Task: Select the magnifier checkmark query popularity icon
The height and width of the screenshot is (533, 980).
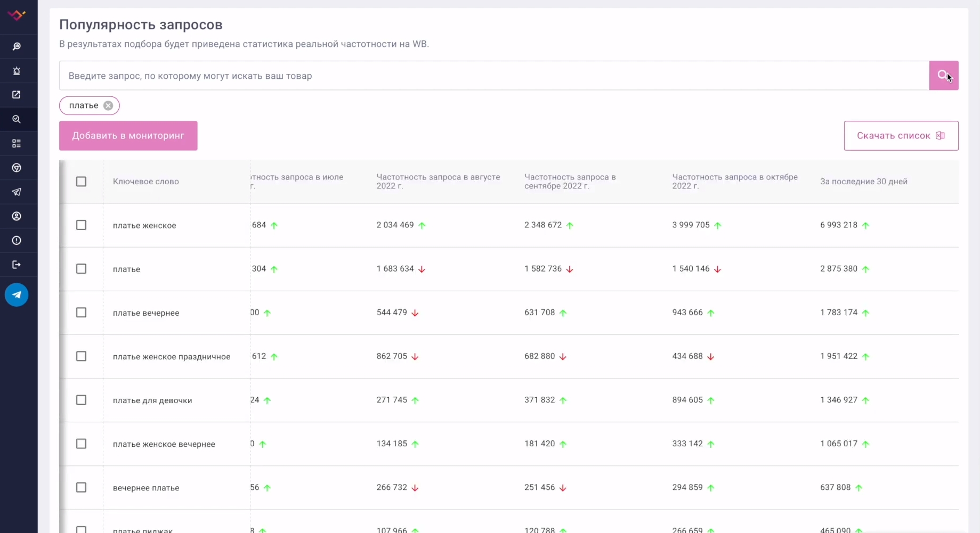Action: 17,119
